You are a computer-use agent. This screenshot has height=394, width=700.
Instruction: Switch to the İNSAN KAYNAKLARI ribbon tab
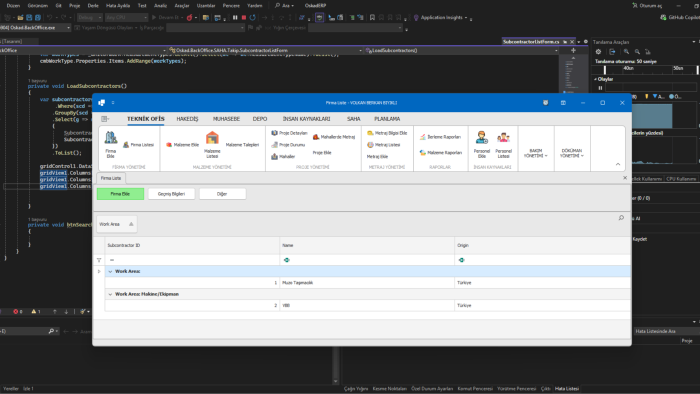306,119
